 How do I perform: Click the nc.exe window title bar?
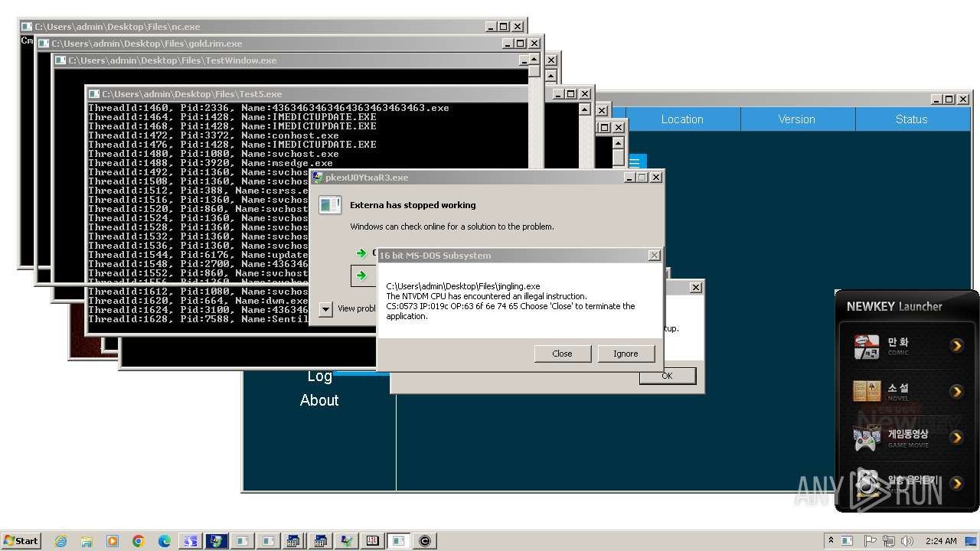(x=272, y=27)
